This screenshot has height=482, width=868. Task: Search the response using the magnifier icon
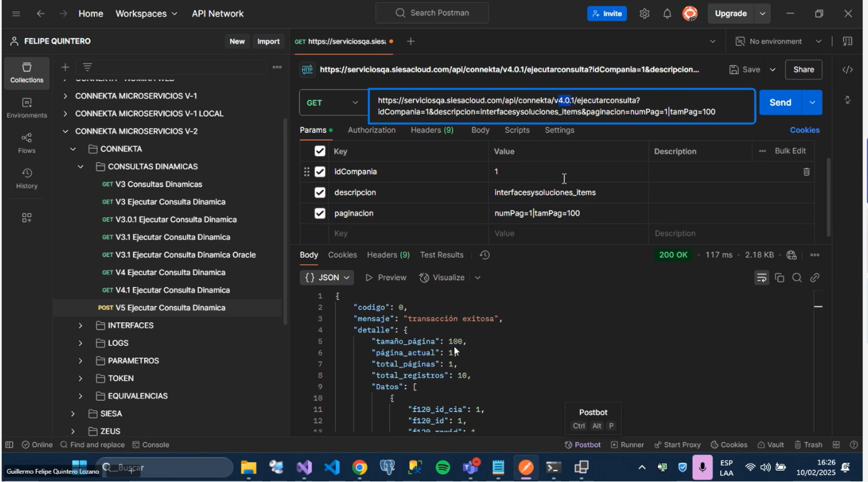coord(796,277)
